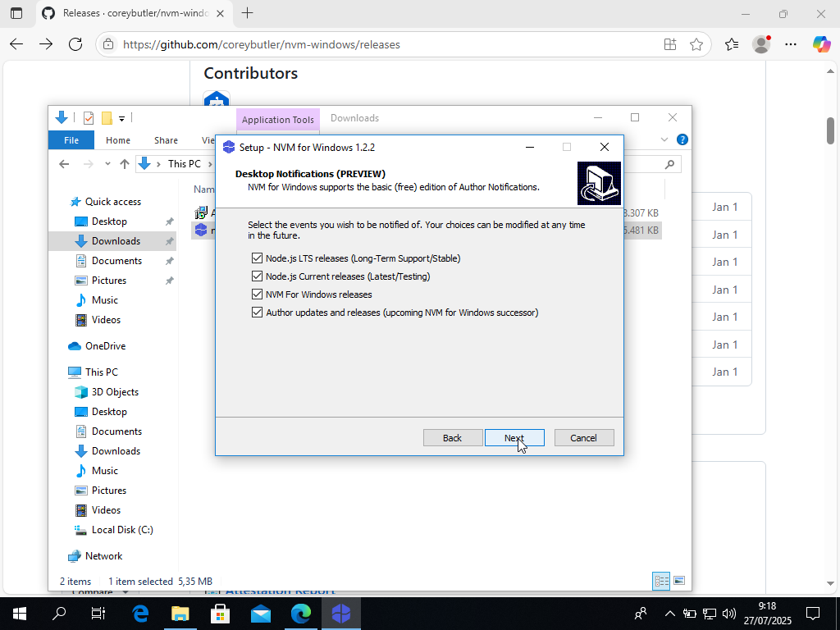The width and height of the screenshot is (840, 630).
Task: Open Copilot in the Edge toolbar
Action: pos(822,44)
